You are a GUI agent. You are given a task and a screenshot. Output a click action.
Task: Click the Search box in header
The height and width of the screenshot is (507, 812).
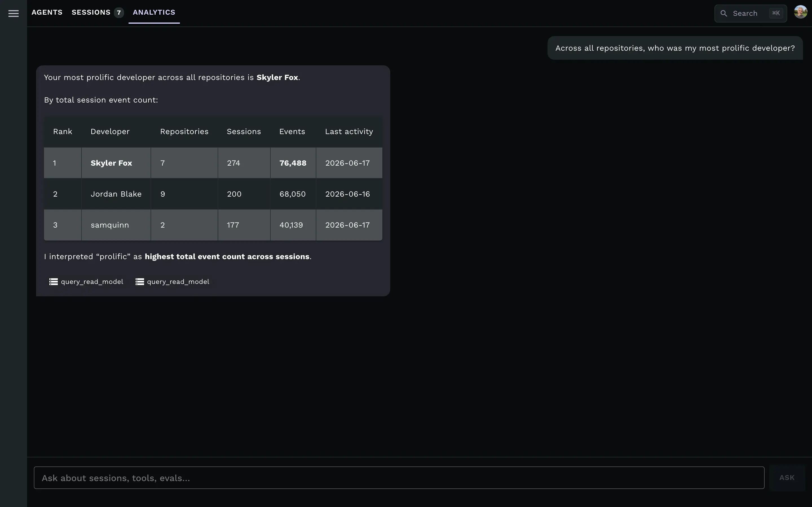tap(751, 14)
